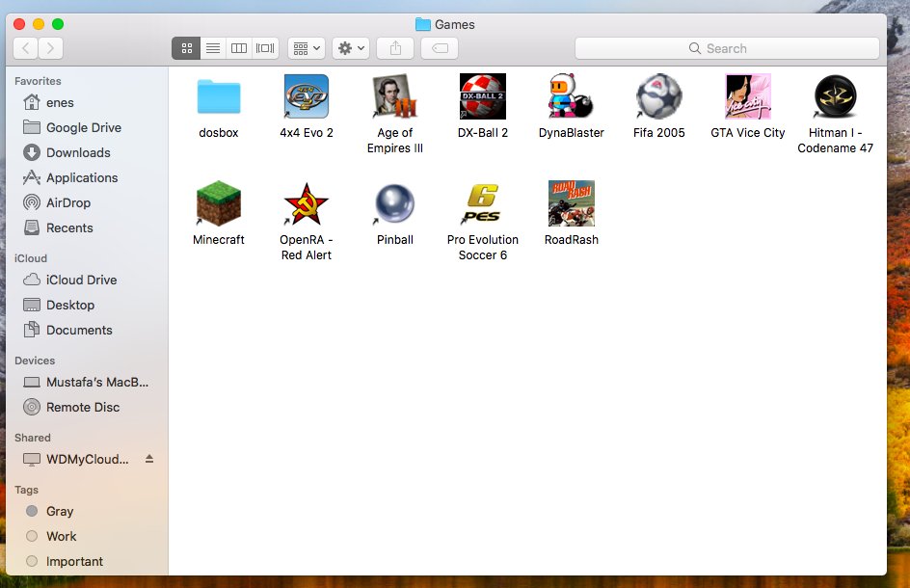Click the Edit Tags toolbar button
The height and width of the screenshot is (588, 910).
[x=440, y=48]
